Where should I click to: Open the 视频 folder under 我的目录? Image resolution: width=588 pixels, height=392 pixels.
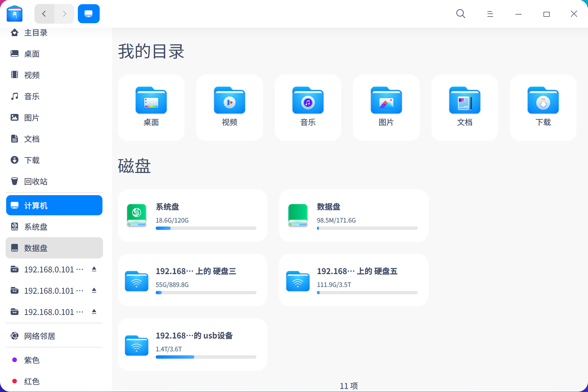[x=229, y=101]
